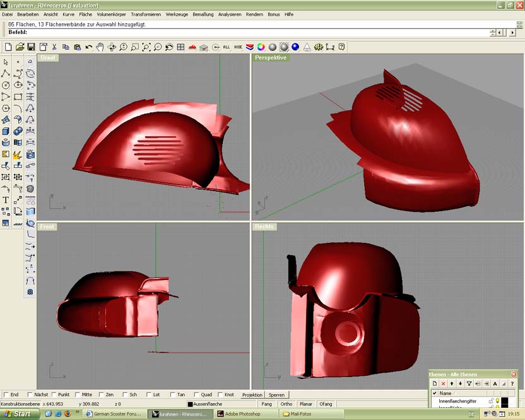
Task: Click the Sperren button in snap bar
Action: coord(276,395)
